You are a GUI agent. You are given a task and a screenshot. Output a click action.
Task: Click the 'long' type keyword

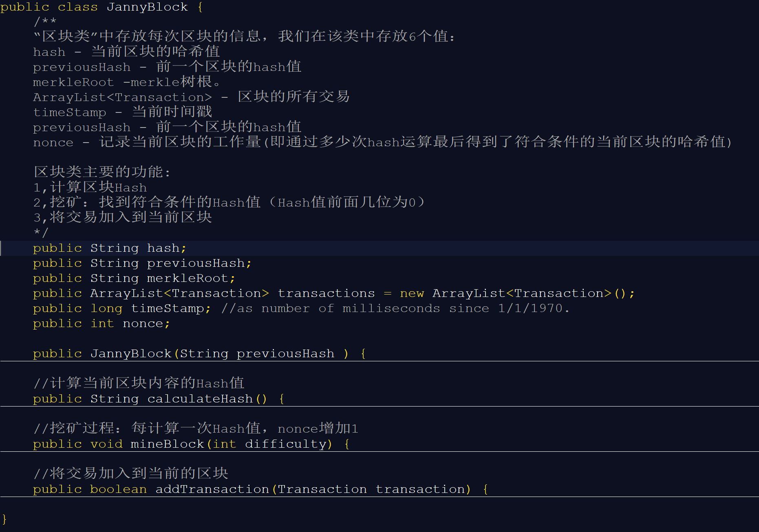106,308
